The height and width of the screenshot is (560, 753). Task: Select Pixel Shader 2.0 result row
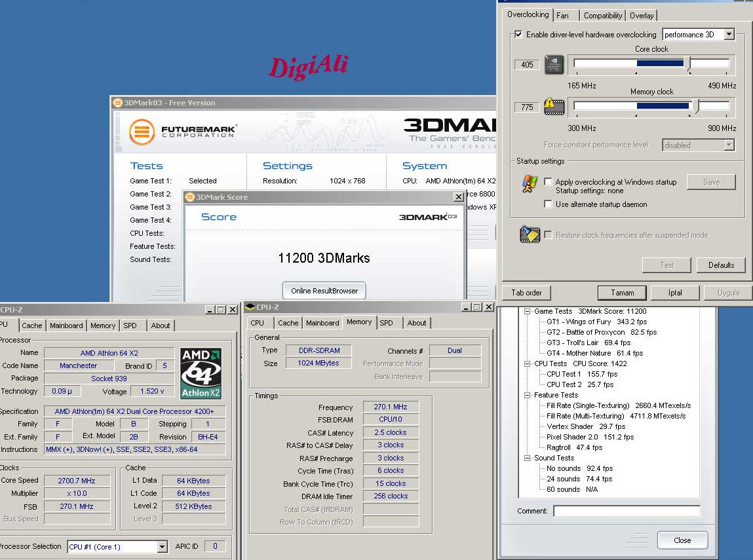[590, 437]
